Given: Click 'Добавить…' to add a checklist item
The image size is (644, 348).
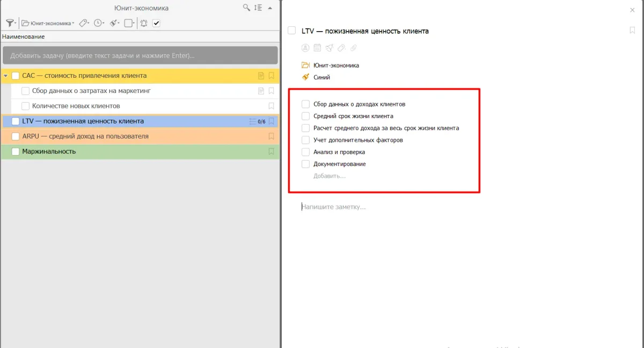Looking at the screenshot, I should (330, 176).
